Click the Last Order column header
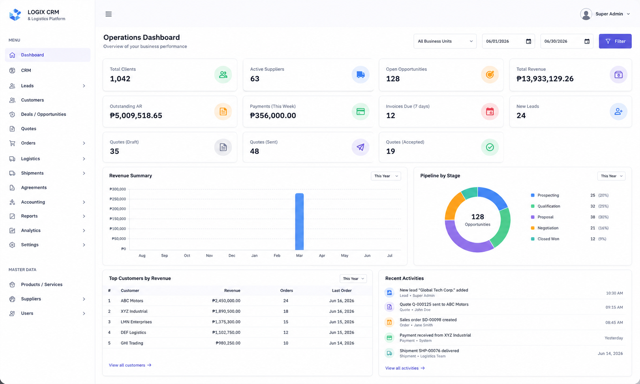Viewport: 640px width, 384px height. click(x=342, y=291)
